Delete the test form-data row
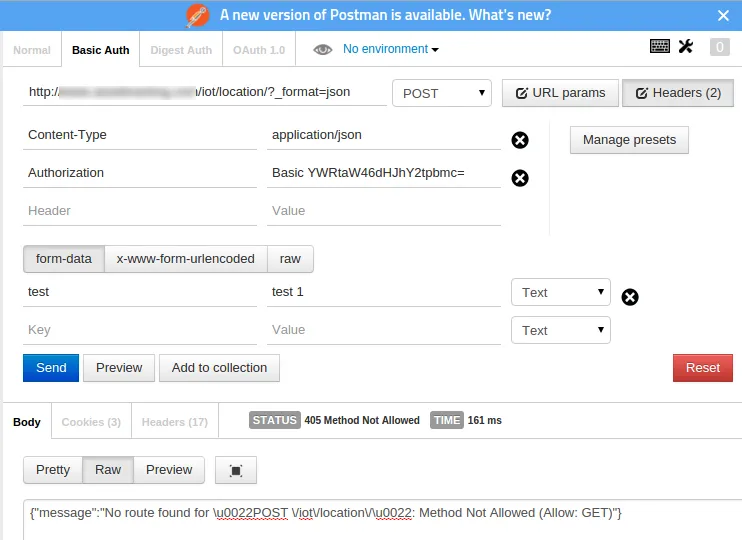The image size is (742, 540). [x=630, y=297]
